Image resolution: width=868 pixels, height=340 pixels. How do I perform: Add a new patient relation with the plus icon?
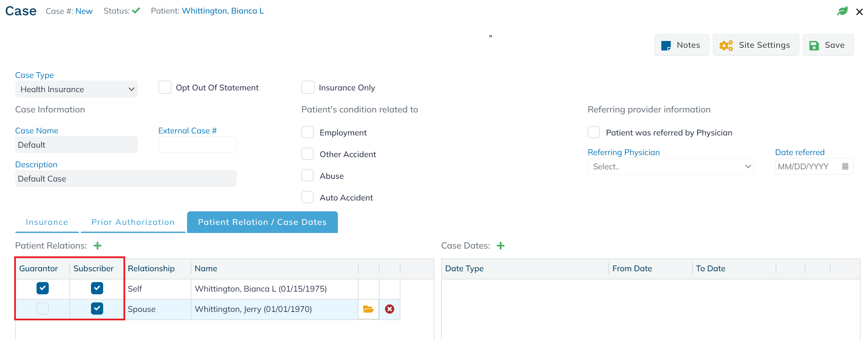coord(97,246)
